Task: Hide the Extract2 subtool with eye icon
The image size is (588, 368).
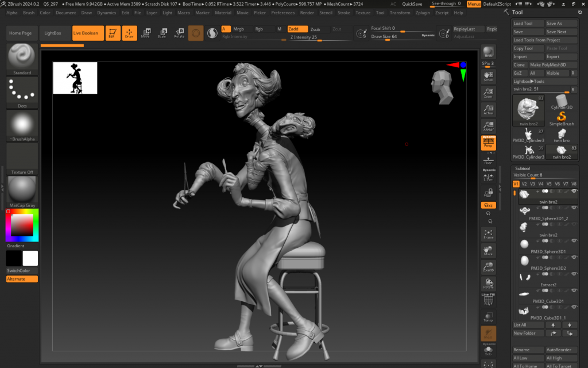Action: (x=574, y=274)
